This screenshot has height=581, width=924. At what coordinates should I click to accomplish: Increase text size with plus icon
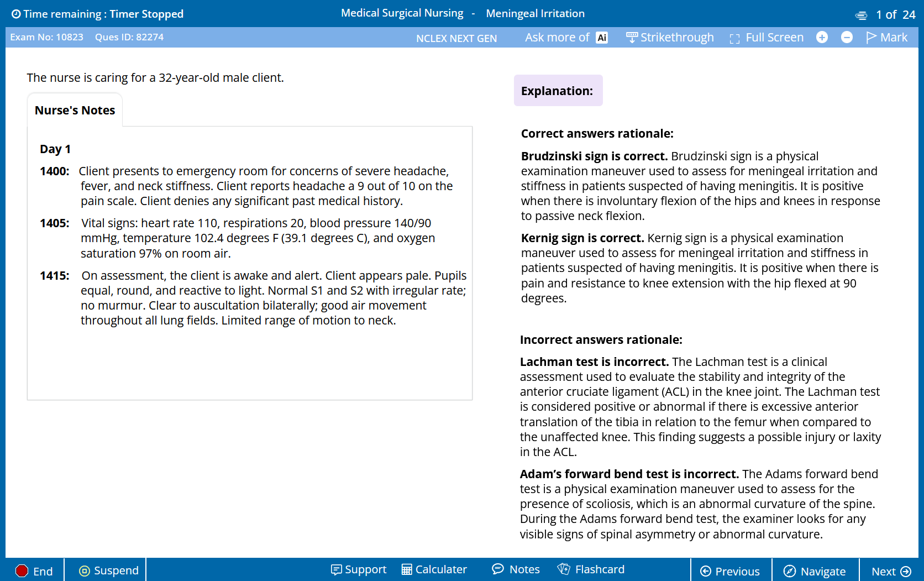coord(822,37)
